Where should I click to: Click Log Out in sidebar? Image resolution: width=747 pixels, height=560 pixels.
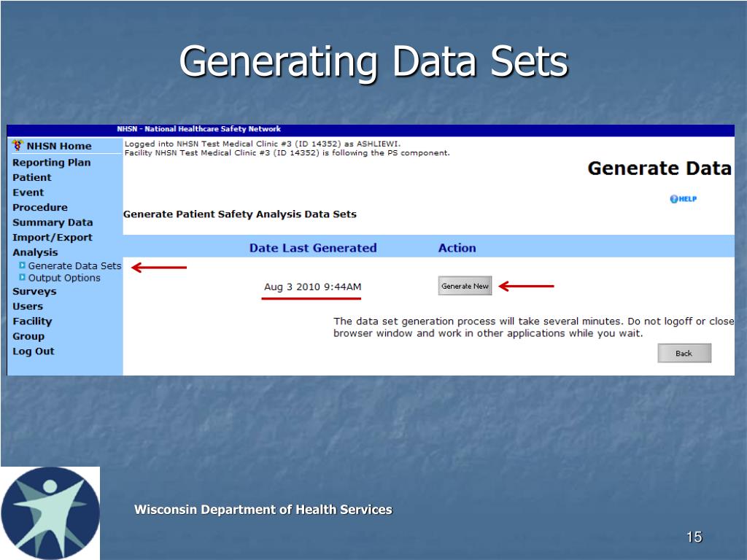pyautogui.click(x=34, y=351)
